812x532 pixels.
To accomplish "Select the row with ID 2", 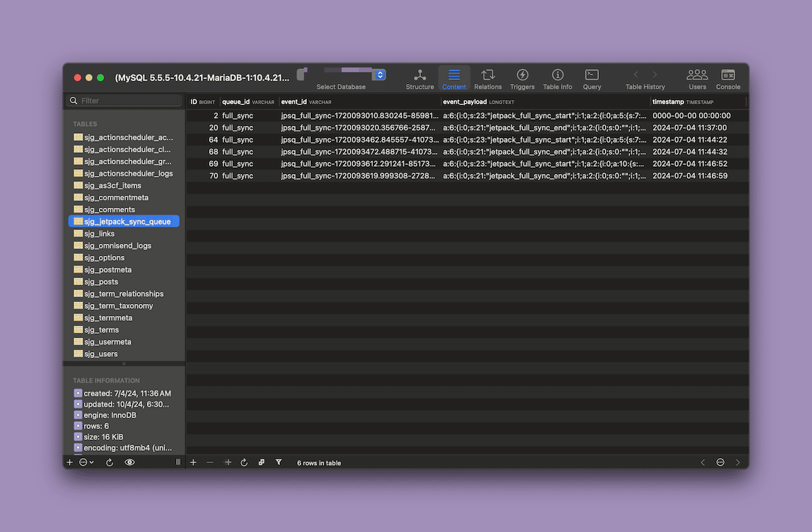I will click(467, 116).
